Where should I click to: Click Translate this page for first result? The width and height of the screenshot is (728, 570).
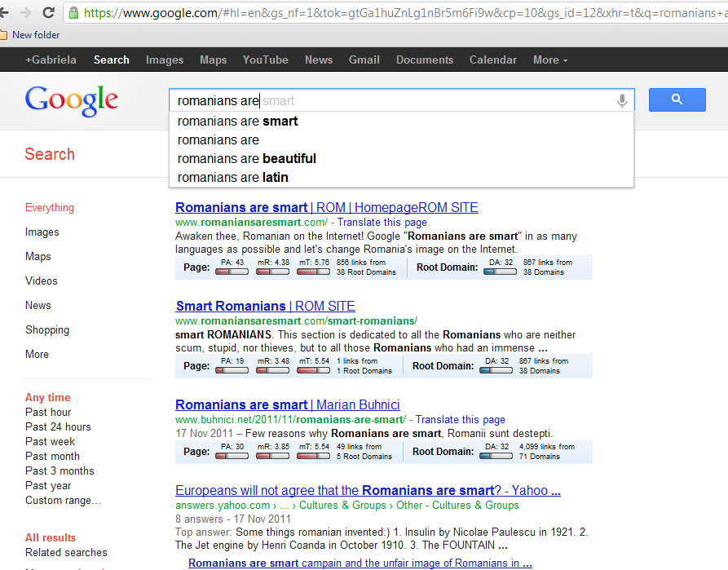(382, 222)
